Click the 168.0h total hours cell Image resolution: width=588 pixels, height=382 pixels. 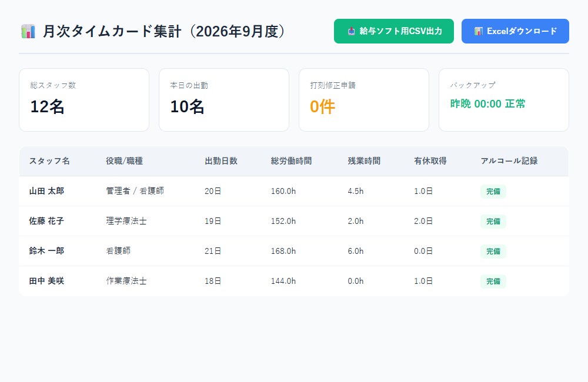283,251
